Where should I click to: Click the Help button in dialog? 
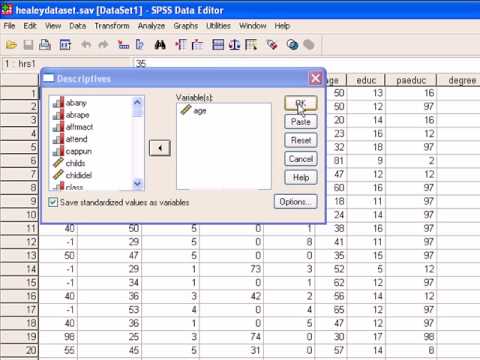point(301,178)
